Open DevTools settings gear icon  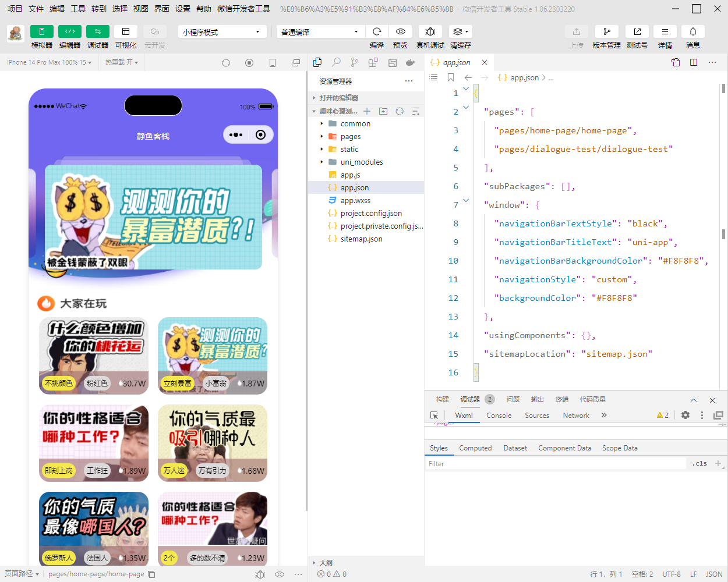685,416
